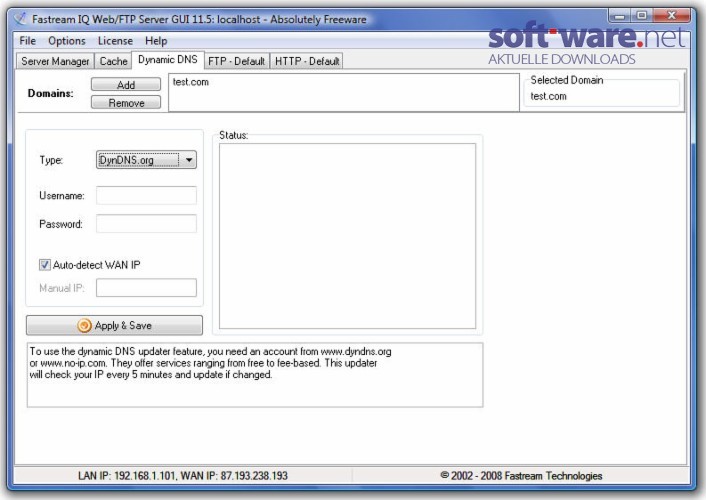Switch to the Cache tab

[113, 61]
